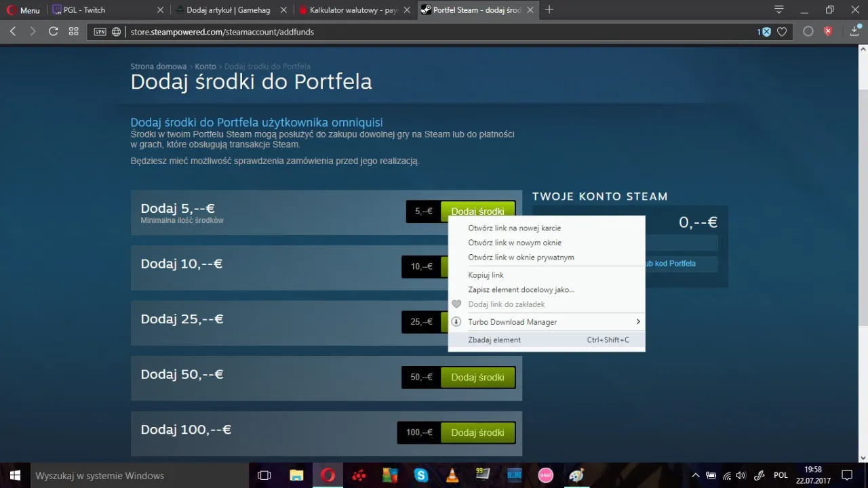Open the Speed Dial grid
This screenshot has width=868, height=488.
coord(73,32)
